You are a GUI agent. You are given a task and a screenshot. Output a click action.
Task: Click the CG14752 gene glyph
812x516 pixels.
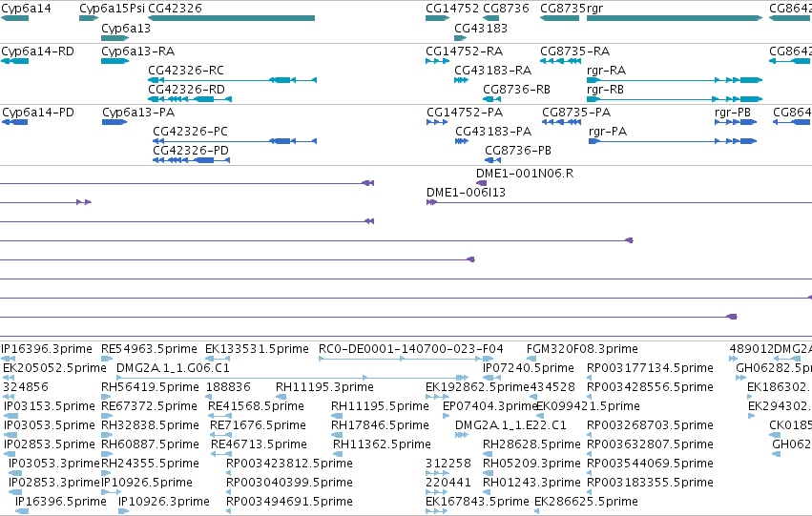(438, 18)
